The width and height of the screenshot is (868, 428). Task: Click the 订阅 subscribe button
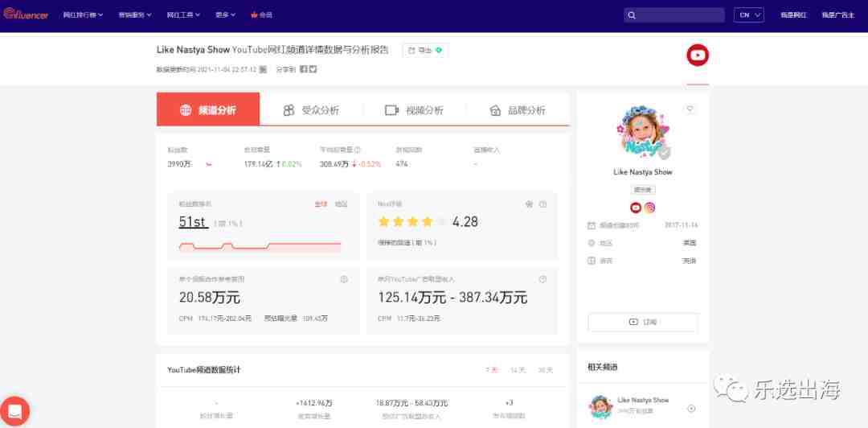click(x=643, y=322)
